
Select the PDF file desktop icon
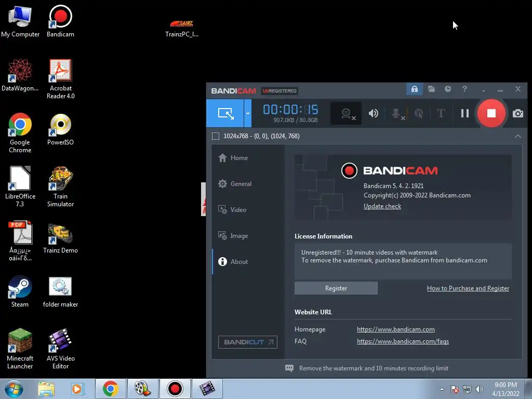(x=20, y=241)
